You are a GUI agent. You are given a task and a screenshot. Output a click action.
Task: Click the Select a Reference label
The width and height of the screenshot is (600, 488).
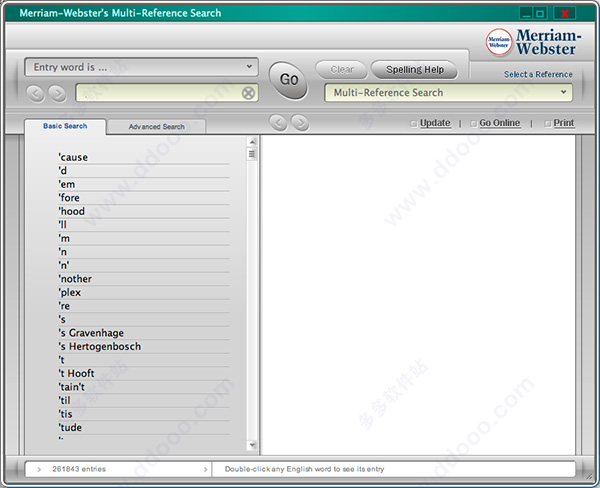tap(538, 75)
